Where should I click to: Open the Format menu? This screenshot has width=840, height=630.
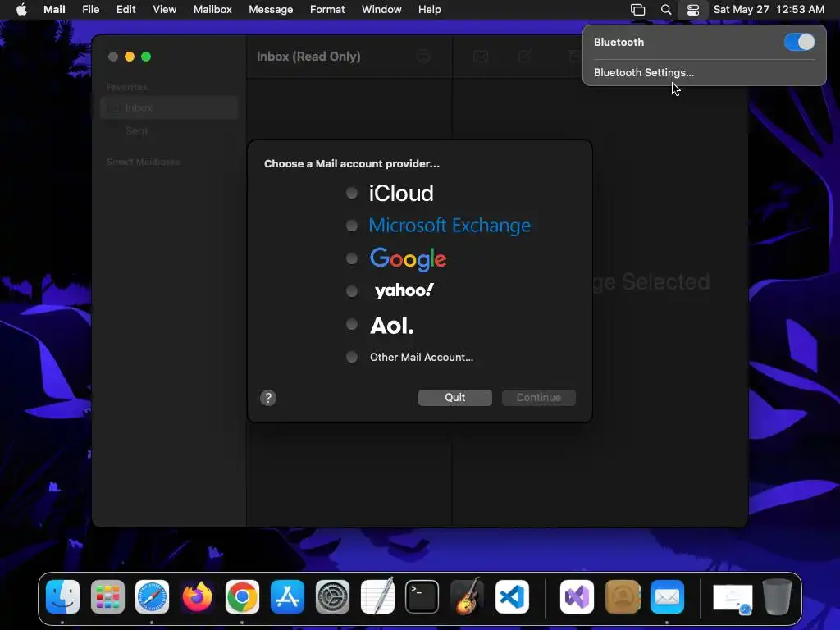(327, 9)
